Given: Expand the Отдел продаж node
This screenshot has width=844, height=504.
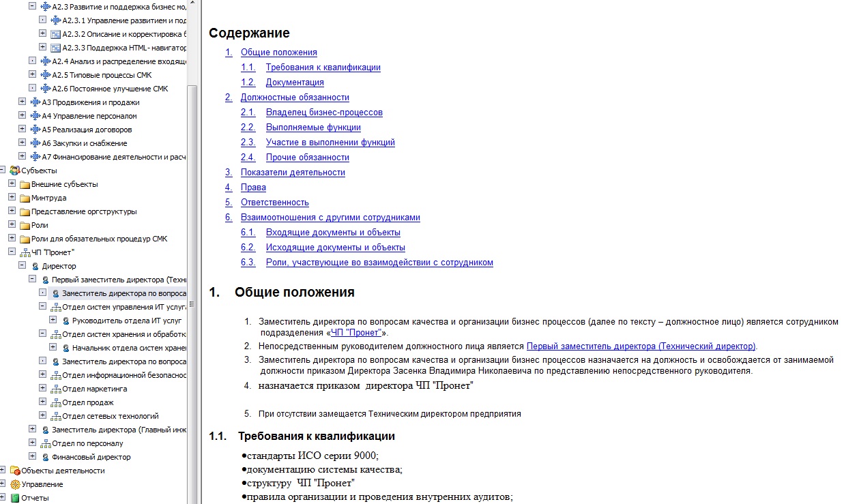Looking at the screenshot, I should [42, 402].
